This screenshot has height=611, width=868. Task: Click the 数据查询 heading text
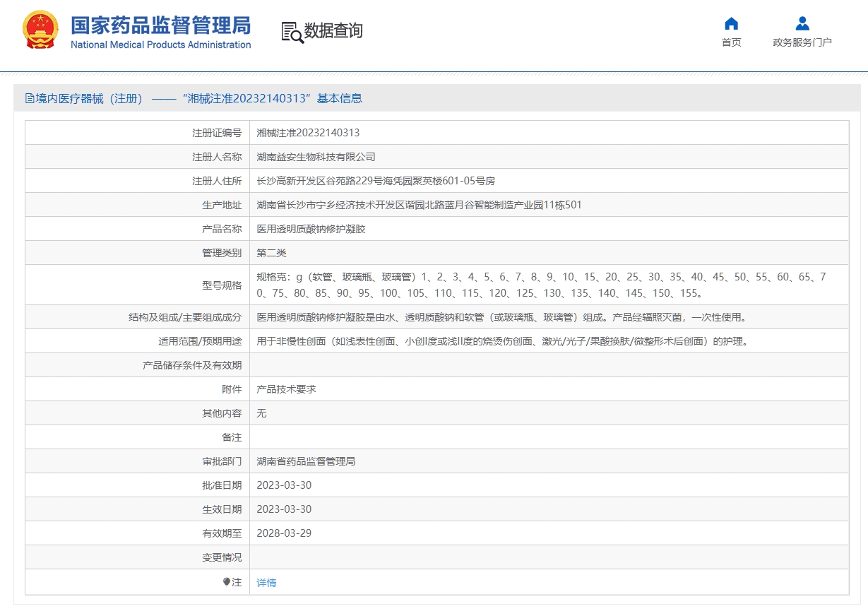pyautogui.click(x=333, y=31)
